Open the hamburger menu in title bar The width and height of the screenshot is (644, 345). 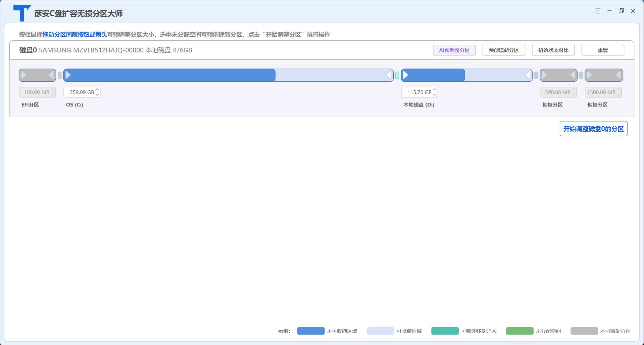pos(598,11)
